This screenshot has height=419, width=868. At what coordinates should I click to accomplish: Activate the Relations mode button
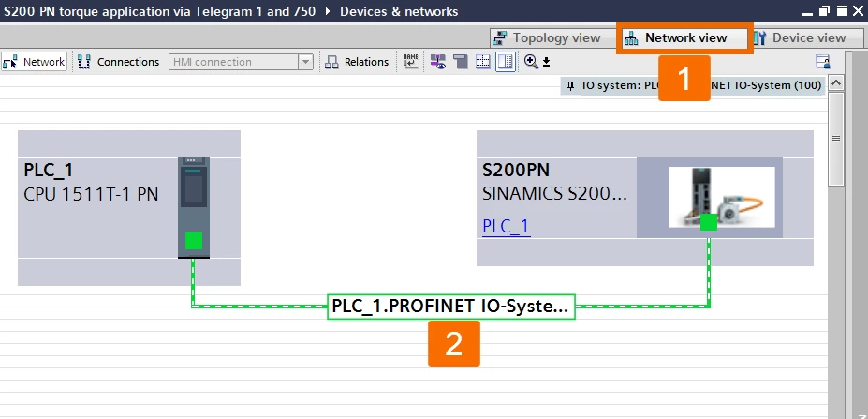[357, 62]
